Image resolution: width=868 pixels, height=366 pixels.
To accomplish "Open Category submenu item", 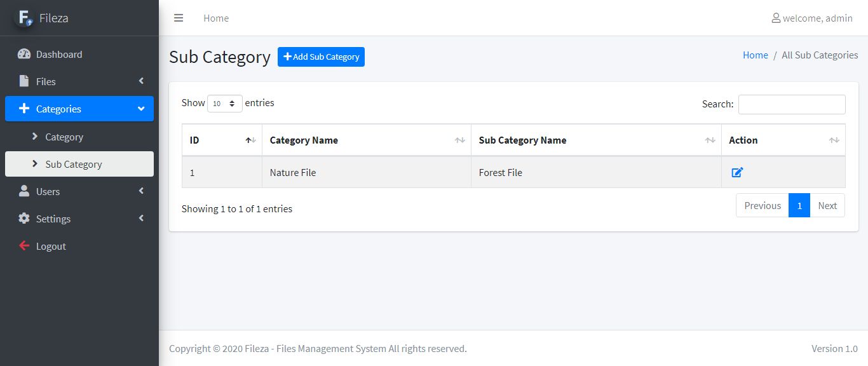I will pyautogui.click(x=64, y=137).
